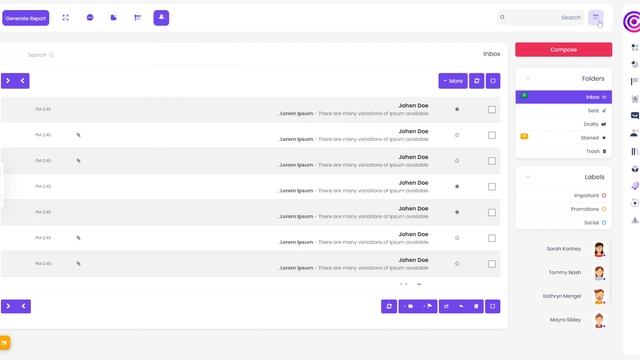Open the fifth Johen Doe email message

click(251, 212)
